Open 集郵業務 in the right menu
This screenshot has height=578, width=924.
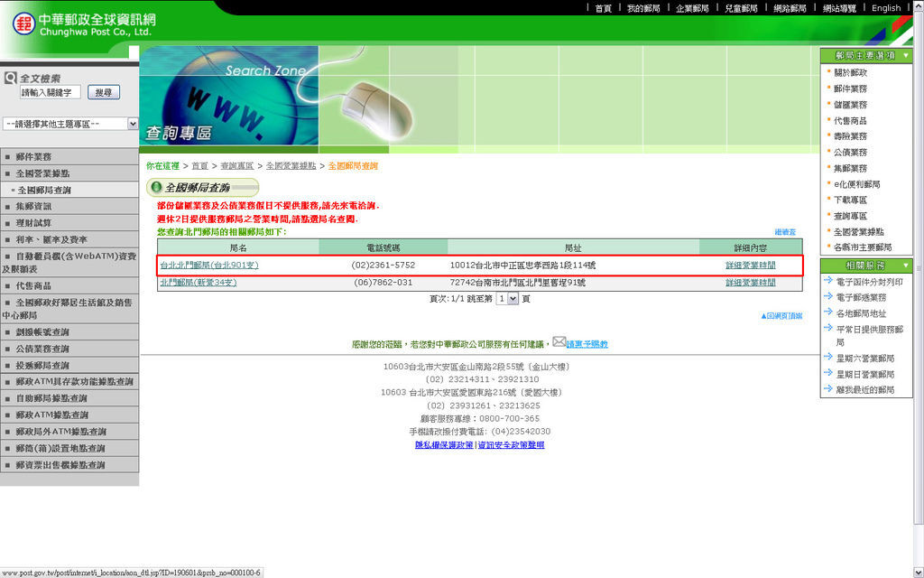click(850, 168)
